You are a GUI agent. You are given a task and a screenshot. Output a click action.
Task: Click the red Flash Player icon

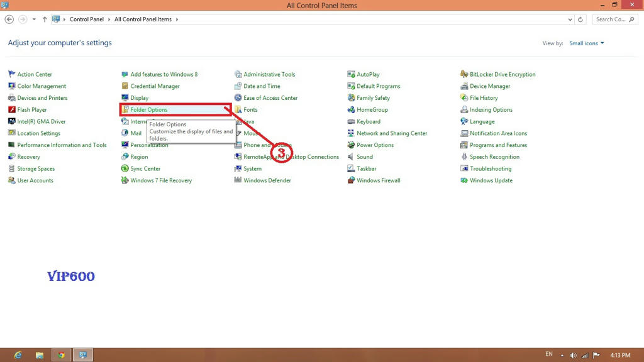[x=11, y=109]
